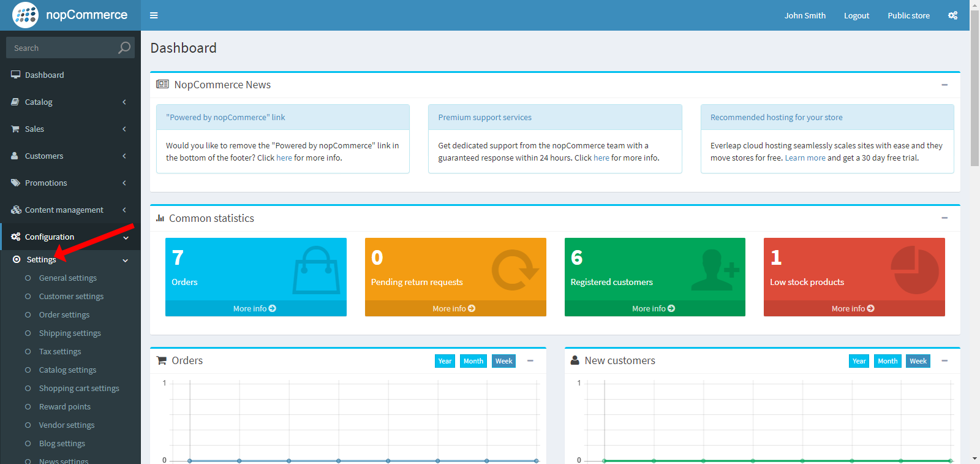The width and height of the screenshot is (980, 464).
Task: Collapse the Orders chart panel
Action: pyautogui.click(x=530, y=360)
